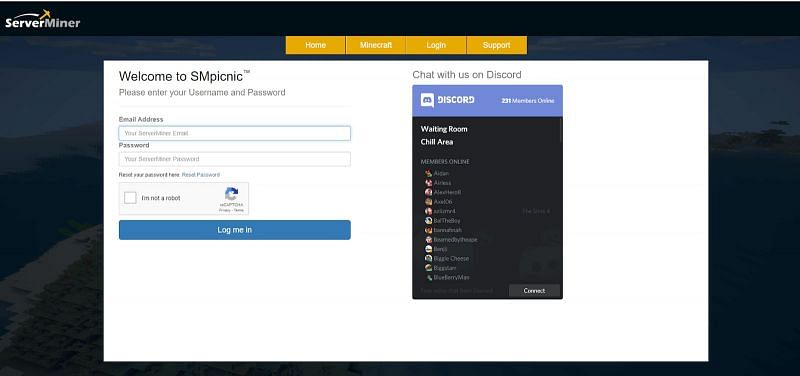The image size is (800, 376).
Task: Click member name BalTheBoy
Action: [447, 220]
